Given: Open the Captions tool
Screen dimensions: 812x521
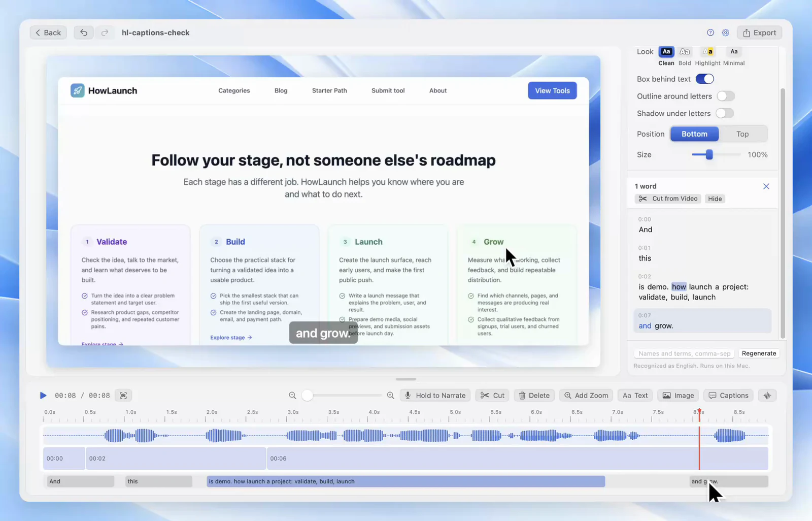Looking at the screenshot, I should (x=728, y=396).
